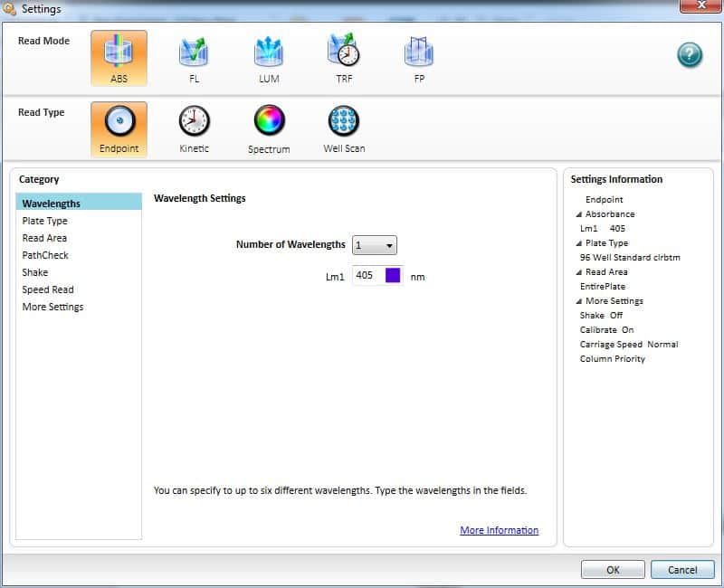Click the Lm1 405 info entry
The image size is (724, 588).
click(602, 229)
